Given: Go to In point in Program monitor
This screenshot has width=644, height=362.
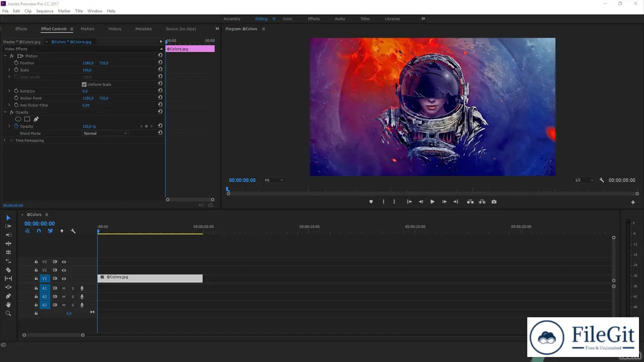Looking at the screenshot, I should [x=409, y=202].
